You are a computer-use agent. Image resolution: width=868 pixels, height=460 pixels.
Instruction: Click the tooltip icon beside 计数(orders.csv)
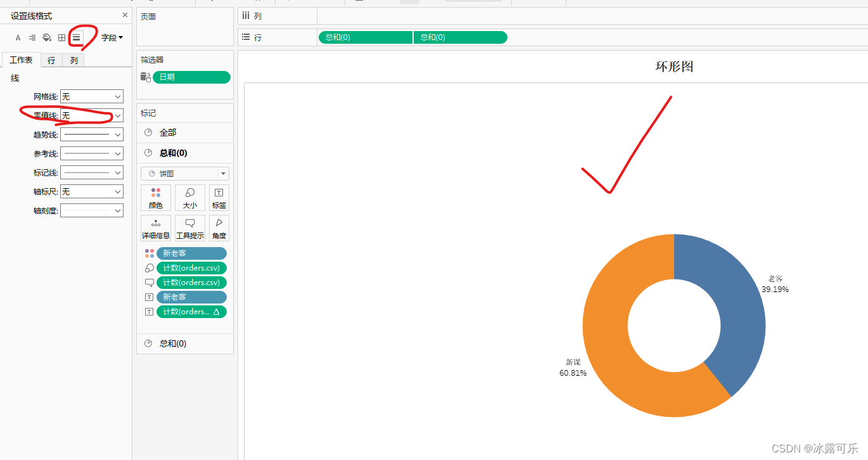pos(149,283)
